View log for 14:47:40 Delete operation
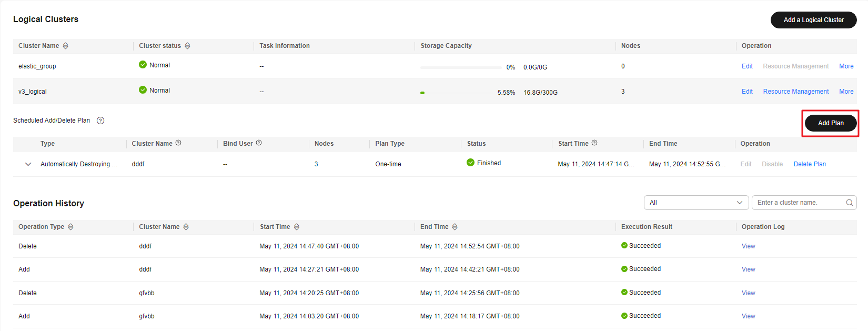The image size is (868, 331). tap(748, 246)
